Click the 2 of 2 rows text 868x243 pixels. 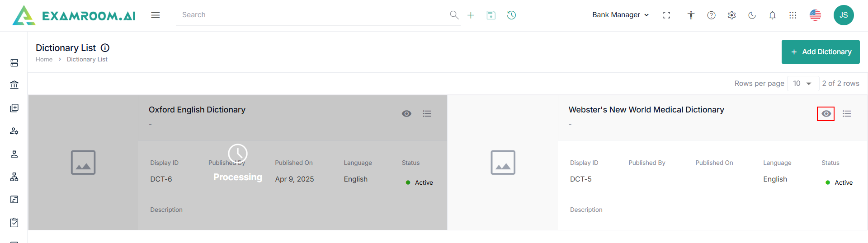pos(840,83)
